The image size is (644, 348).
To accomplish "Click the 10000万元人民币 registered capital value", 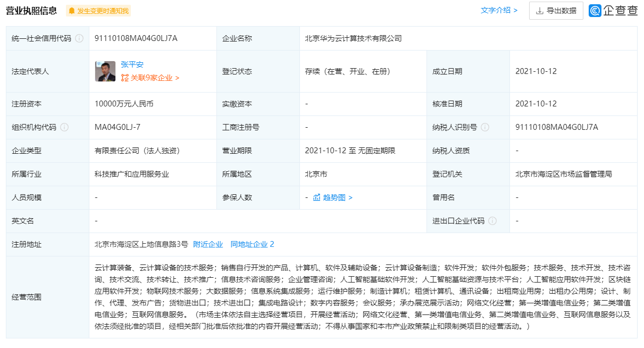I will tap(124, 104).
